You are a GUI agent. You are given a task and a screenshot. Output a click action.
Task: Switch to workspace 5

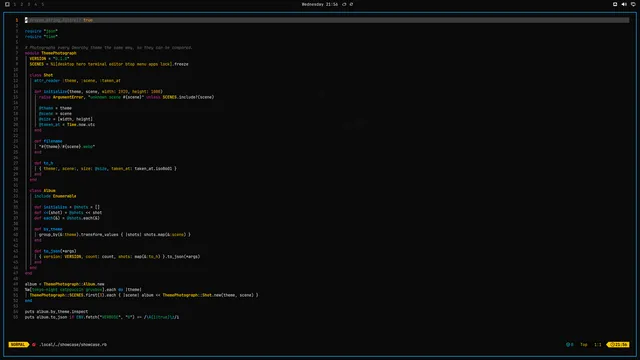point(42,4)
